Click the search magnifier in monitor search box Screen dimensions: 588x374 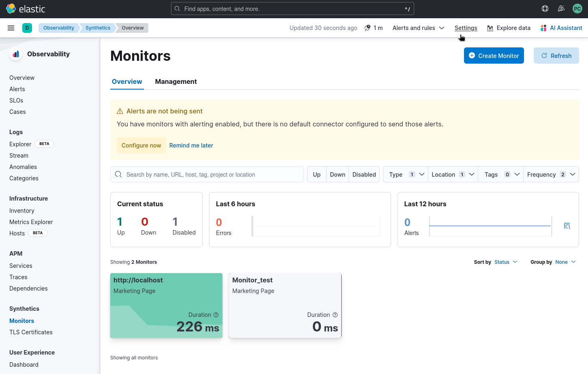[x=118, y=174]
